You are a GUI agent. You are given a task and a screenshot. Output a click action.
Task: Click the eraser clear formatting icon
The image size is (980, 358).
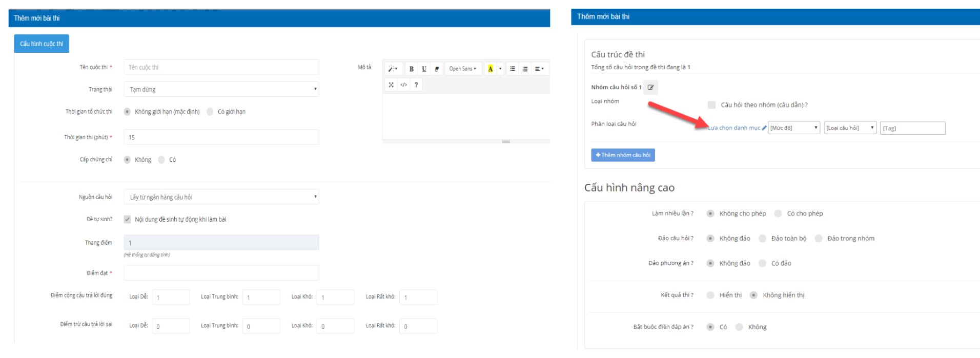point(437,69)
